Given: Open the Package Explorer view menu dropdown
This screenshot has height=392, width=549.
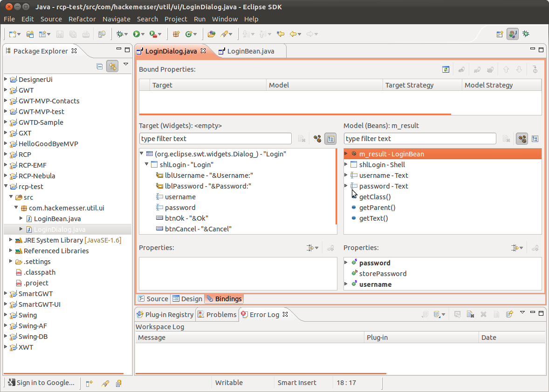Looking at the screenshot, I should click(x=126, y=64).
